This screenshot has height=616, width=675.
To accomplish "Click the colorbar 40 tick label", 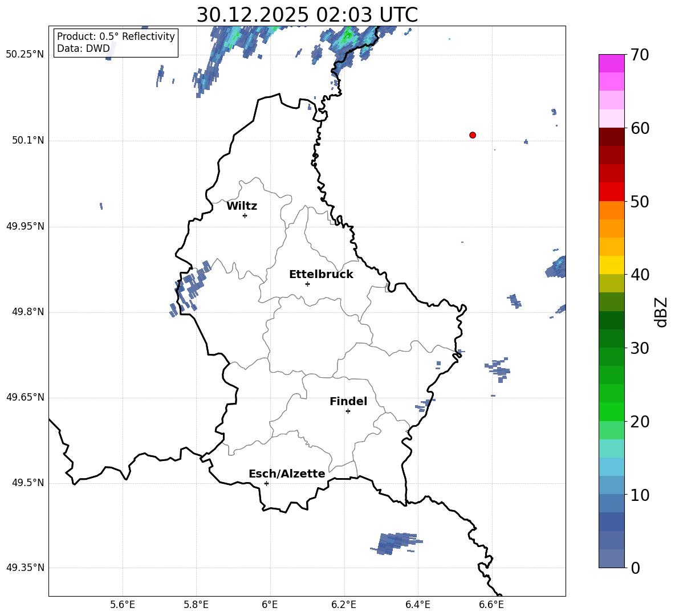I will pyautogui.click(x=640, y=275).
